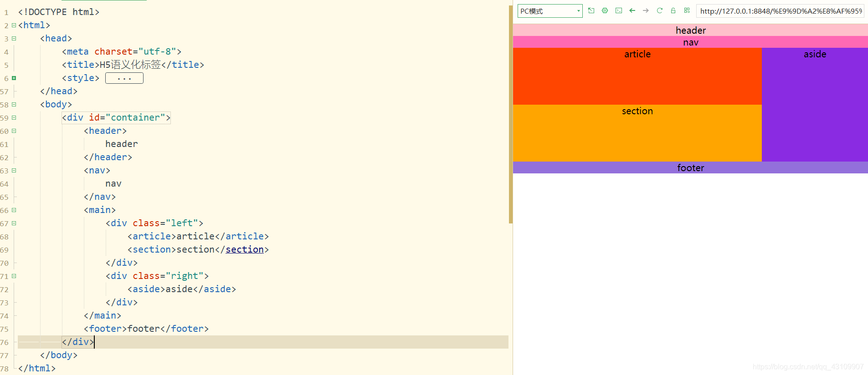Viewport: 868px width, 375px height.
Task: Click the underlined closing section tag
Action: click(245, 249)
